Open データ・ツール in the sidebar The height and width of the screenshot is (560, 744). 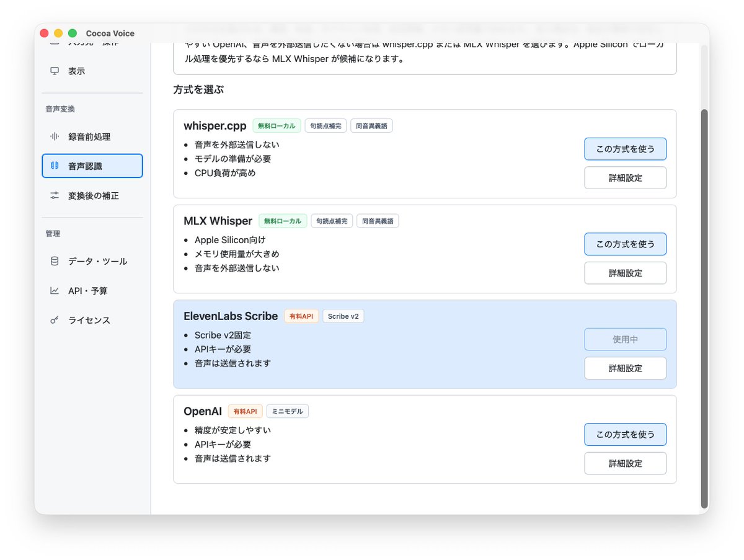coord(92,261)
